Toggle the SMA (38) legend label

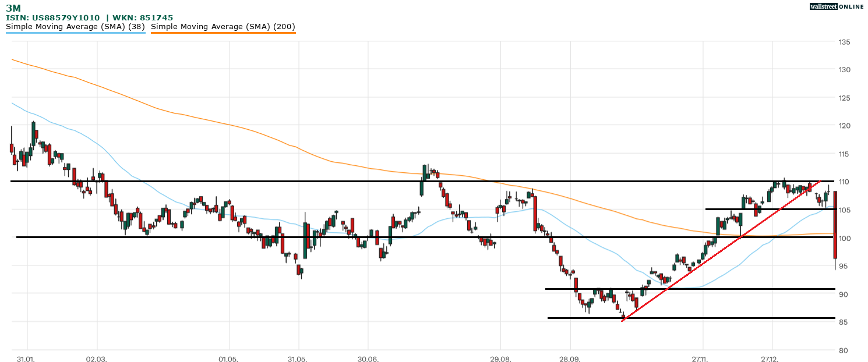click(x=75, y=26)
